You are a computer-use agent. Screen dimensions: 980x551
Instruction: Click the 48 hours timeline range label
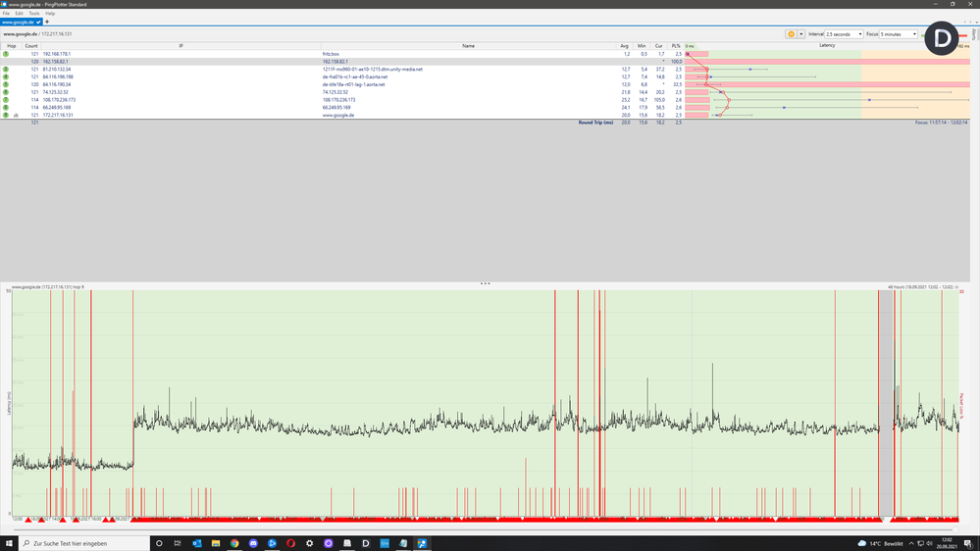pyautogui.click(x=920, y=286)
